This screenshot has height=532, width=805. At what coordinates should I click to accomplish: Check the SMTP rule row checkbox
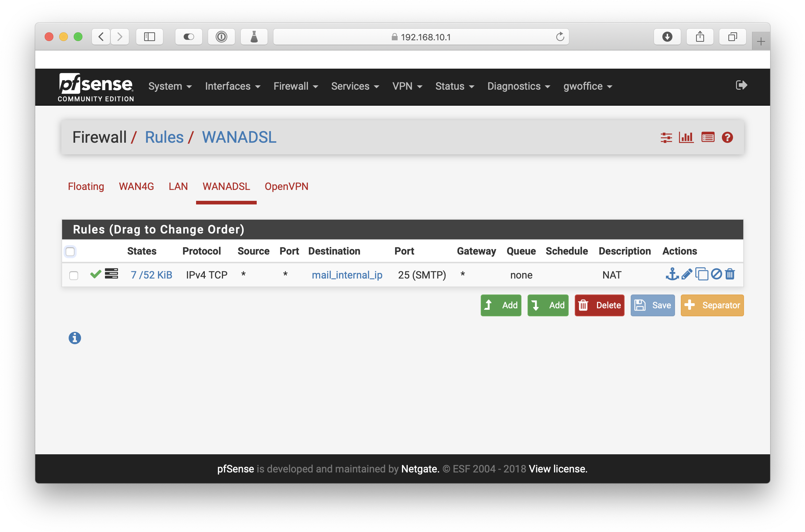tap(74, 276)
